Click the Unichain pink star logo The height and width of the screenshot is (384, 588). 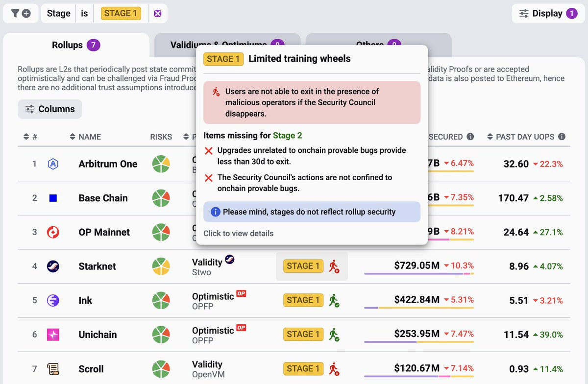click(53, 335)
